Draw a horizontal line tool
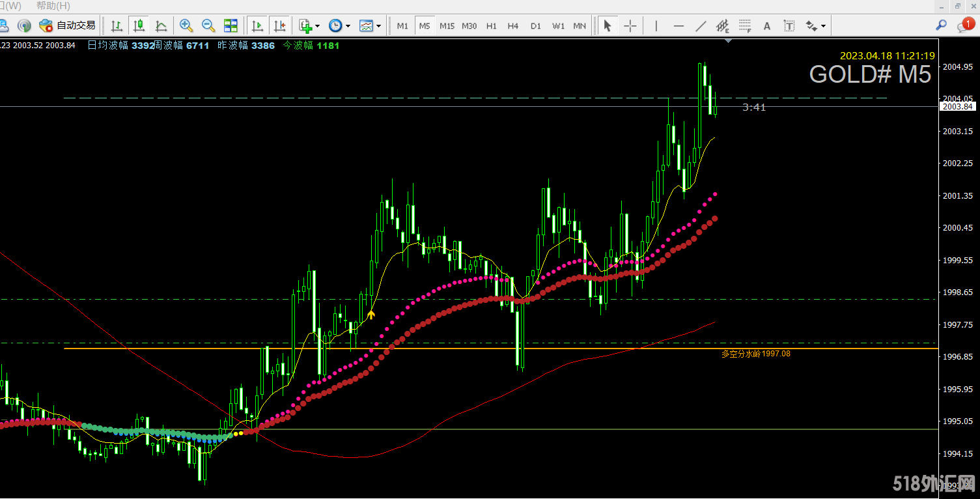Screen dimensions: 980x499 (679, 26)
